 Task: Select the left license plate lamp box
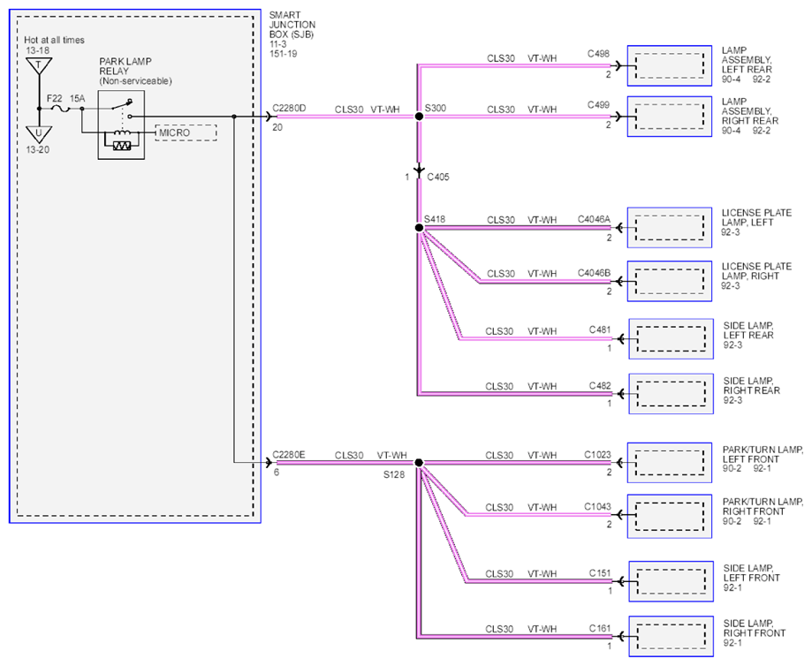(x=669, y=228)
